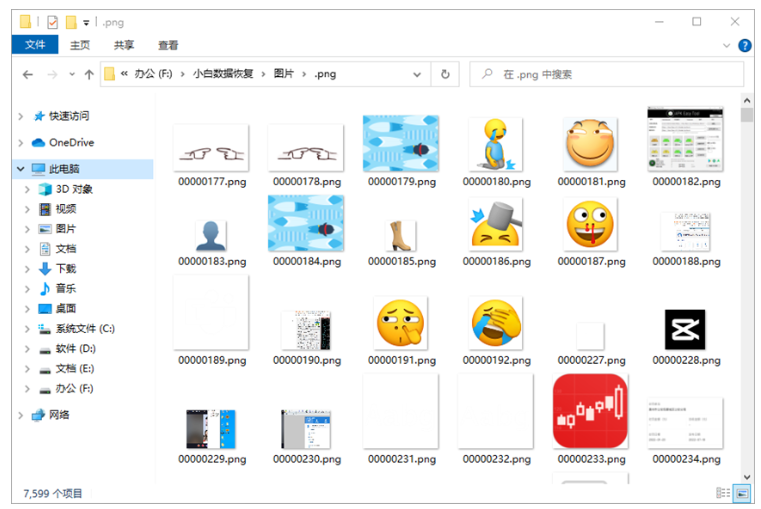Select the OneDrive cloud icon in sidebar
Screen dimensions: 761x509
tap(38, 142)
